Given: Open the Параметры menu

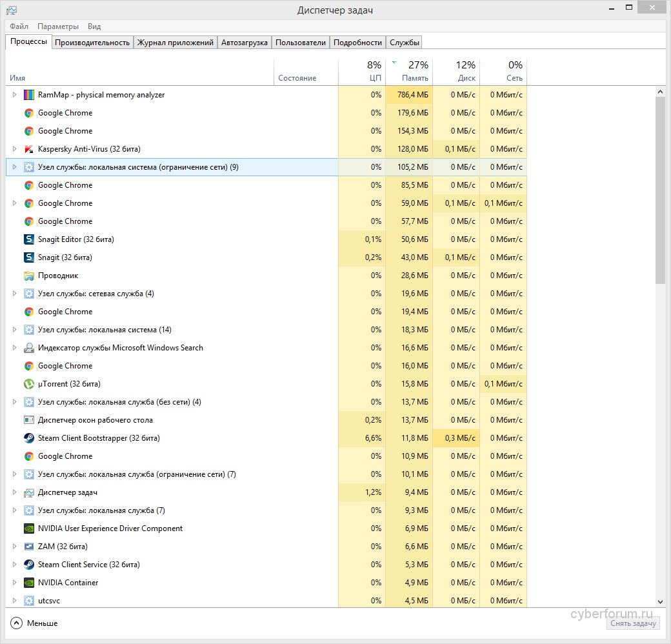Looking at the screenshot, I should [x=58, y=26].
